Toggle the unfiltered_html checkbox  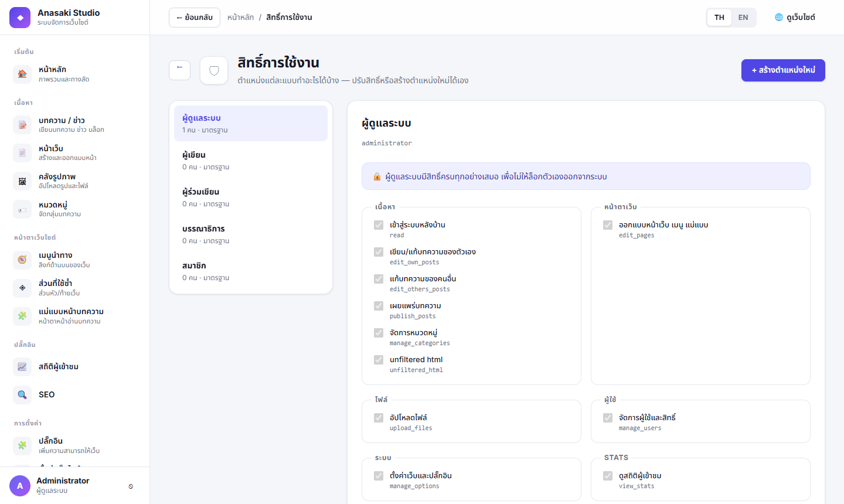[x=379, y=360]
